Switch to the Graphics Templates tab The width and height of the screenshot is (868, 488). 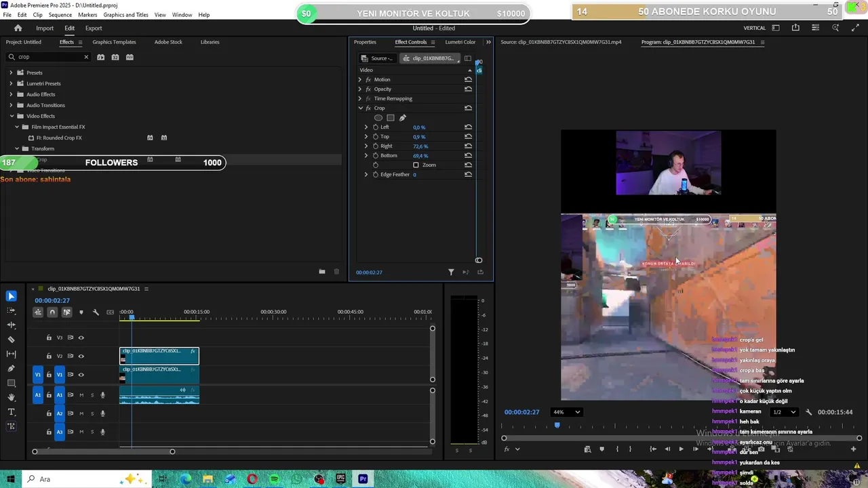click(x=114, y=42)
